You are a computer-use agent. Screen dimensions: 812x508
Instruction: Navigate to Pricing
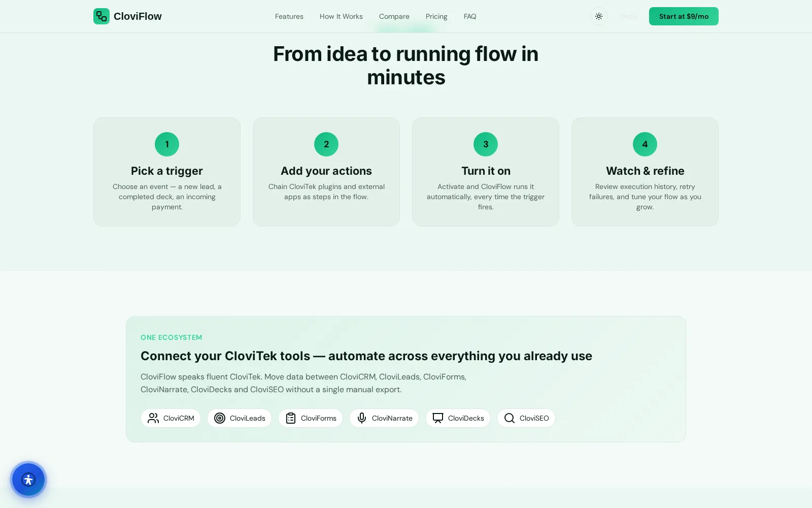[436, 16]
